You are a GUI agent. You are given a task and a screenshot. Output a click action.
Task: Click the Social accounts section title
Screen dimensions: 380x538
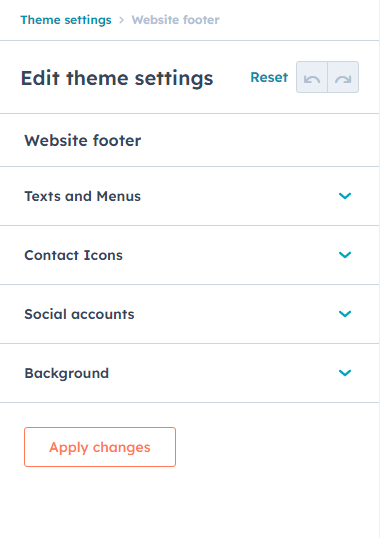point(79,314)
